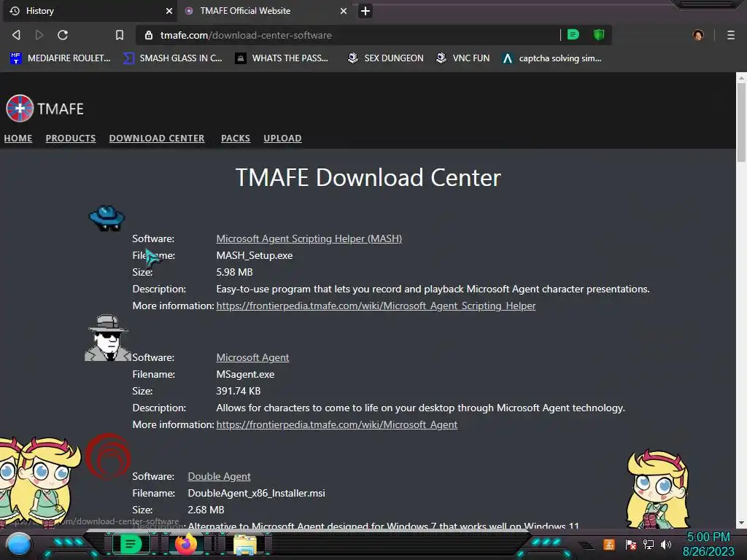Open the VNC FUN bookmark

[x=462, y=58]
